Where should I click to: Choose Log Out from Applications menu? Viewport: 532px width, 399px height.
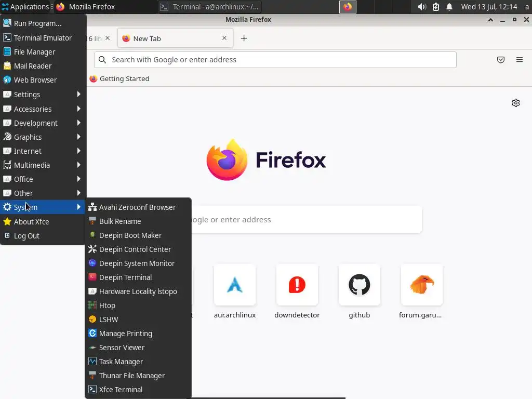(43, 236)
